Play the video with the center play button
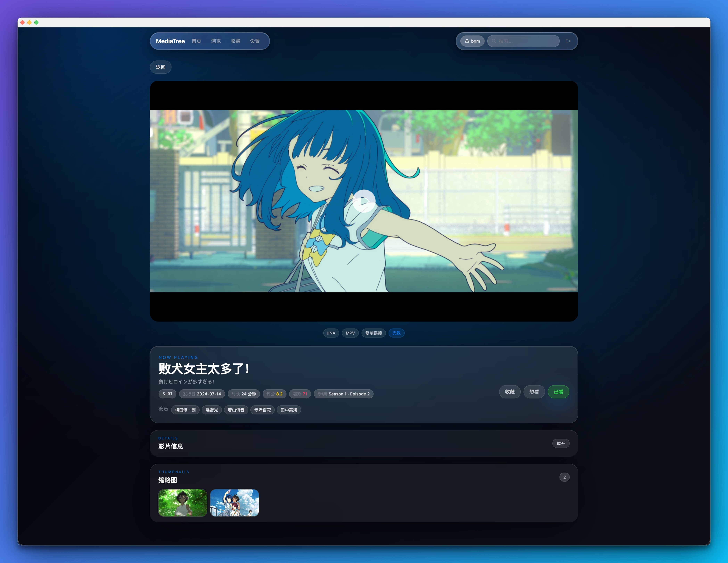 (x=364, y=201)
